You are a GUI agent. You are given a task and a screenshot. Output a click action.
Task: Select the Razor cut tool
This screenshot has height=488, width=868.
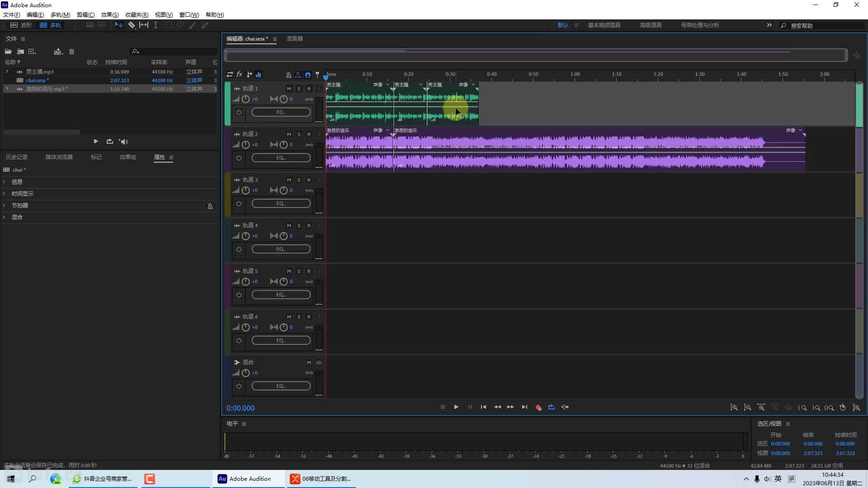132,25
